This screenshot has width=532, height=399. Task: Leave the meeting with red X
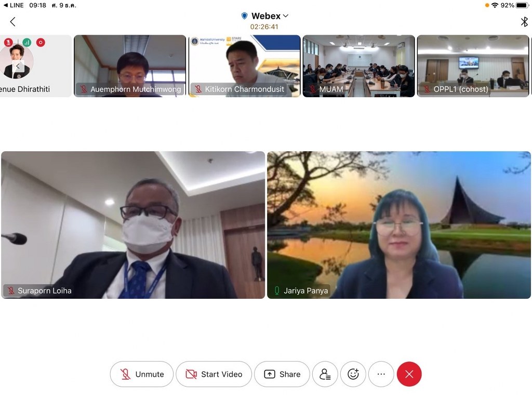[409, 374]
